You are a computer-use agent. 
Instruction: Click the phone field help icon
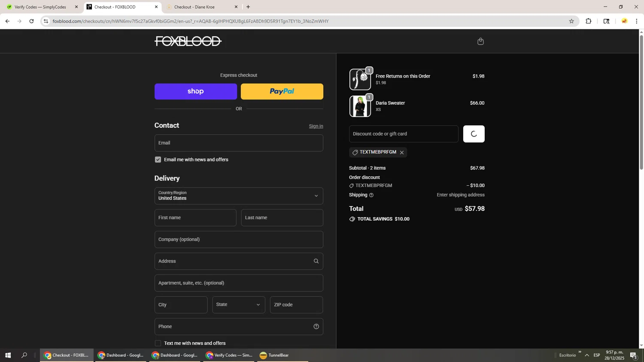316,326
